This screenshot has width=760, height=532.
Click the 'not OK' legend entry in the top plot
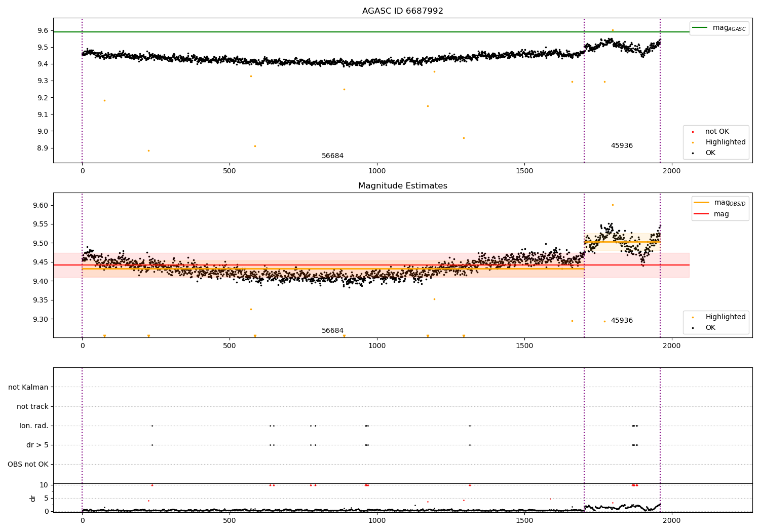[x=715, y=132]
